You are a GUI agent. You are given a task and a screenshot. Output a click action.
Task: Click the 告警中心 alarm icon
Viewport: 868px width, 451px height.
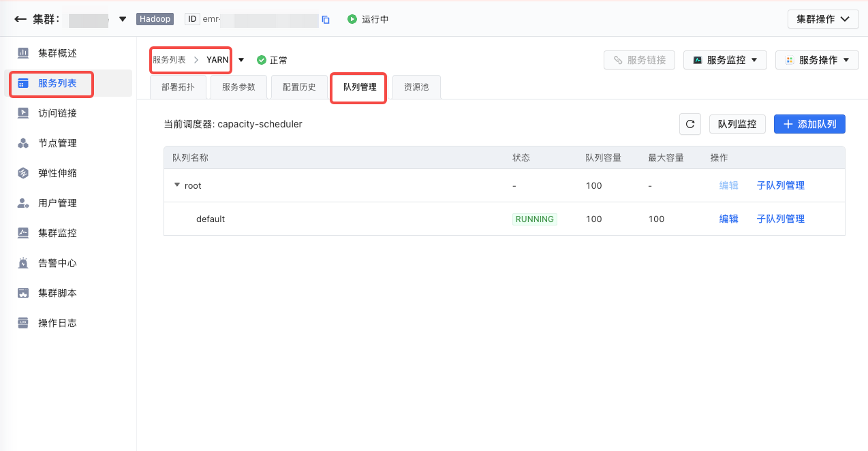(x=23, y=263)
